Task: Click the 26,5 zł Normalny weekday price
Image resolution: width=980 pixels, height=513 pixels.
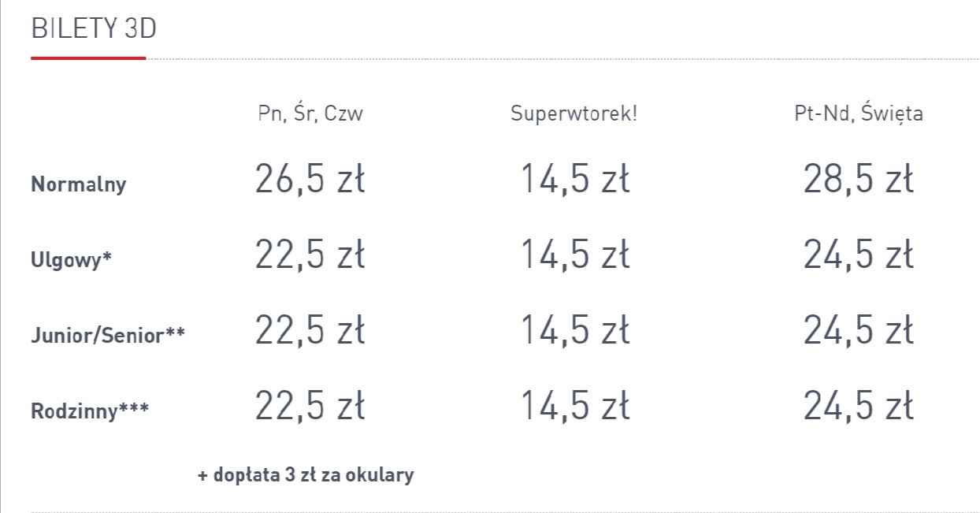Action: coord(310,180)
